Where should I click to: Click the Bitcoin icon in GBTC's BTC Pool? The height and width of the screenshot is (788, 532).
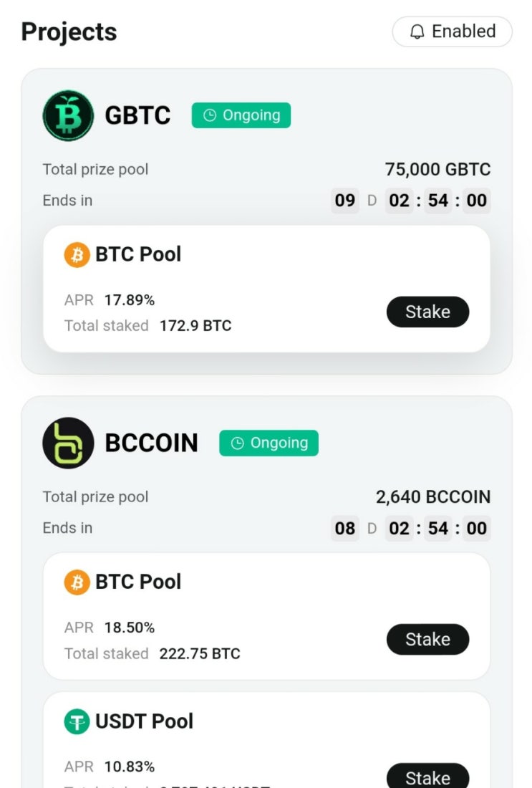tap(77, 254)
